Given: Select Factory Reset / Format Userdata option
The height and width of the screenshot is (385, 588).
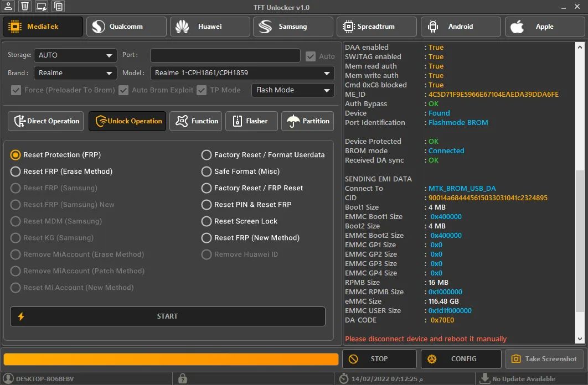Looking at the screenshot, I should 207,155.
